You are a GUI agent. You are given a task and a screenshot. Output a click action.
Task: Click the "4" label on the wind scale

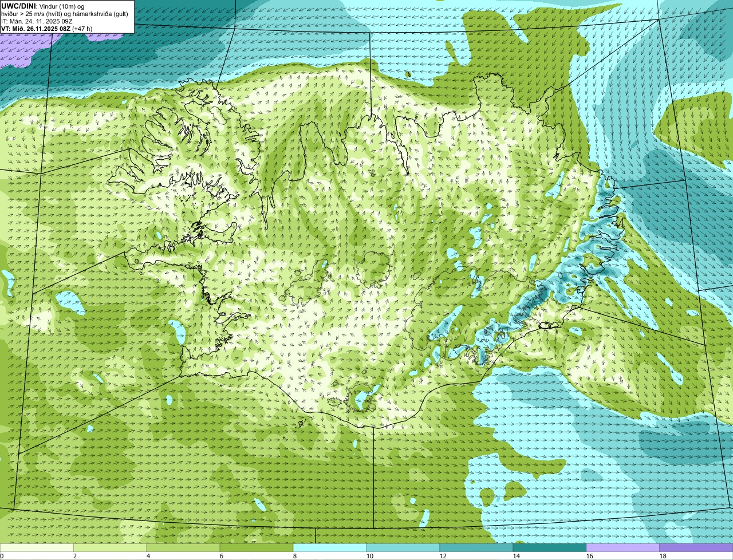(148, 556)
